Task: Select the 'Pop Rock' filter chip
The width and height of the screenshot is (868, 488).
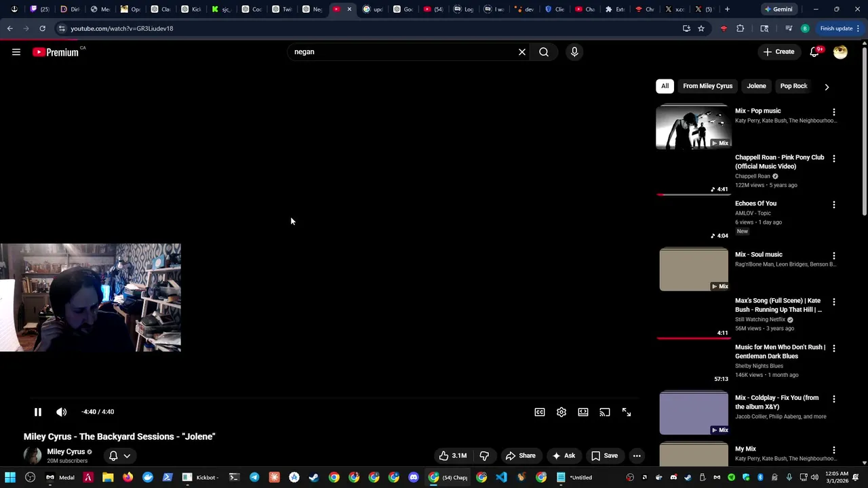Action: 793,86
